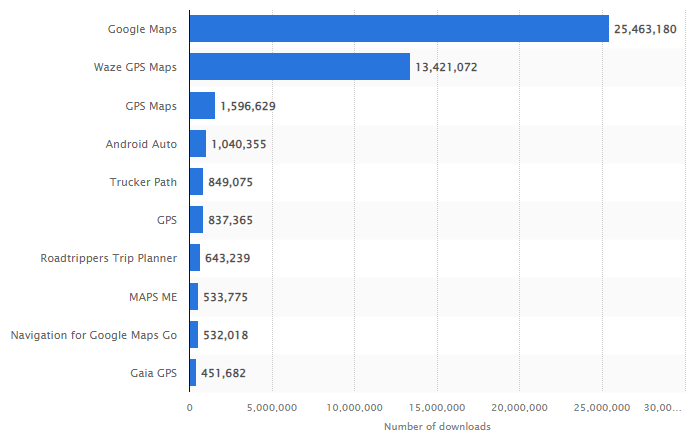Image resolution: width=692 pixels, height=442 pixels.
Task: Click the MAPS ME bar
Action: coord(194,296)
